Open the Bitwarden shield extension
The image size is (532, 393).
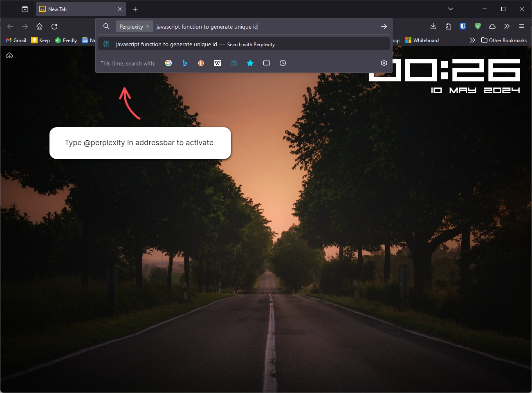tap(463, 27)
